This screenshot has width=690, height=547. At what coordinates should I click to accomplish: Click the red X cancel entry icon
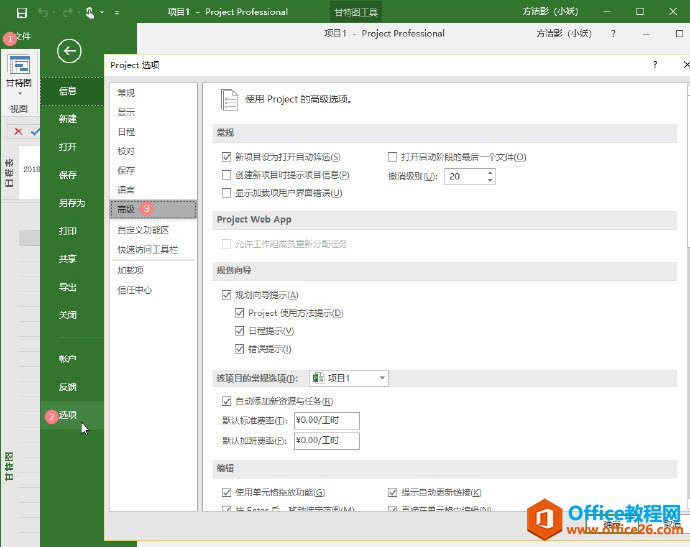click(18, 131)
